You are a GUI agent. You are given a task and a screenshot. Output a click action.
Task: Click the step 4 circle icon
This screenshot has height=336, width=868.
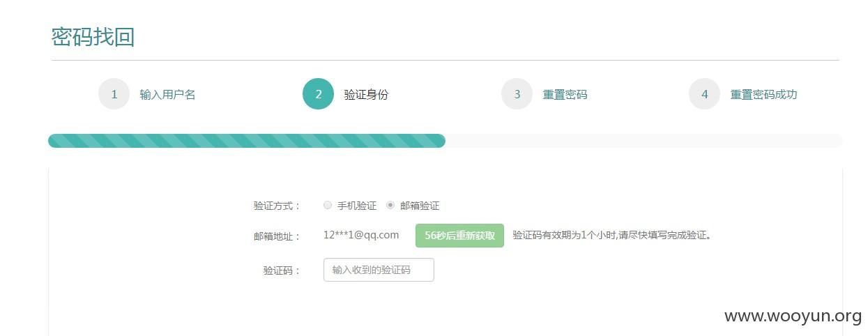(x=705, y=94)
